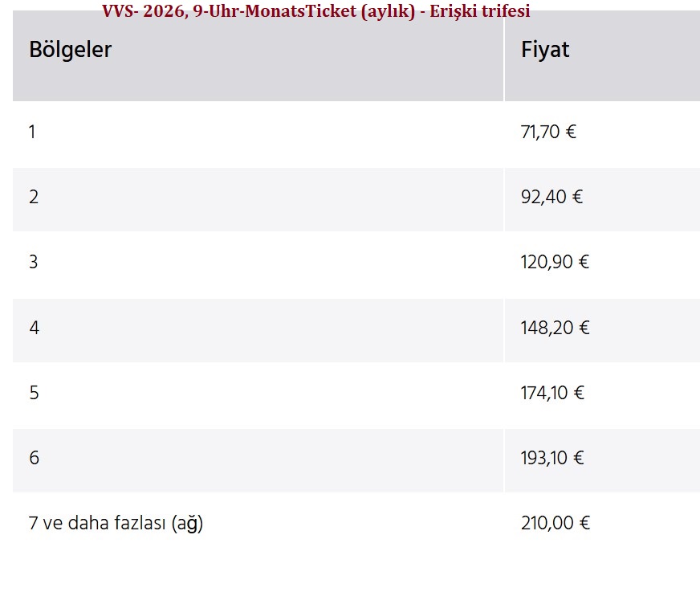Click the 71,70 € price cell
700x592 pixels.
click(x=548, y=132)
